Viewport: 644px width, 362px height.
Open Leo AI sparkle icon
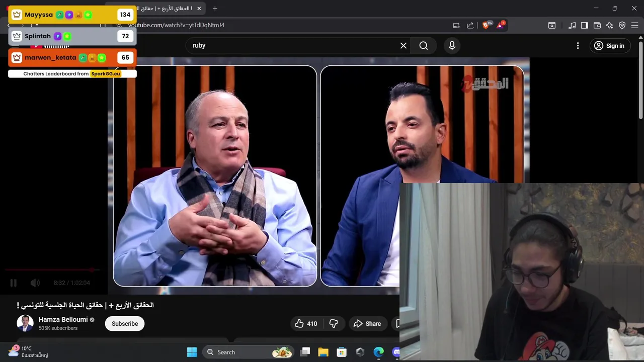click(x=609, y=25)
